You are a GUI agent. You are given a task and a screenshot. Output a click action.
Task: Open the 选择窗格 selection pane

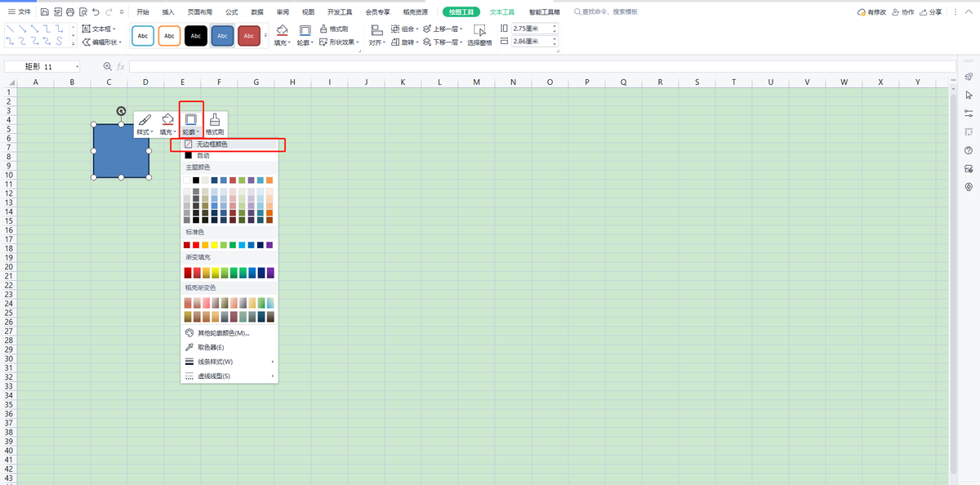(479, 34)
